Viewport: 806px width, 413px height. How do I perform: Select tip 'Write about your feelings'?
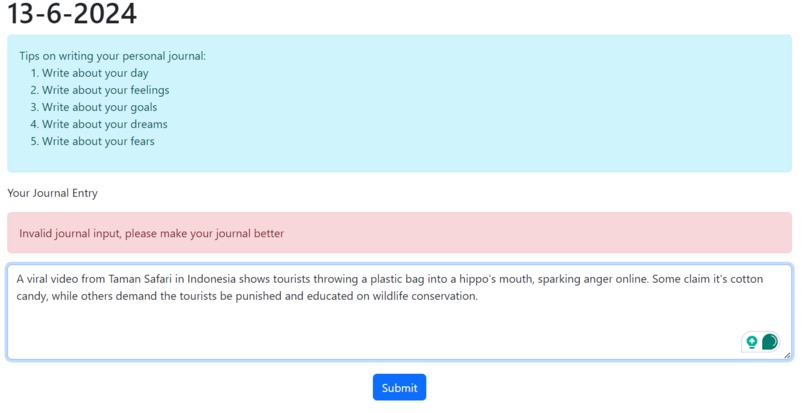tap(105, 90)
